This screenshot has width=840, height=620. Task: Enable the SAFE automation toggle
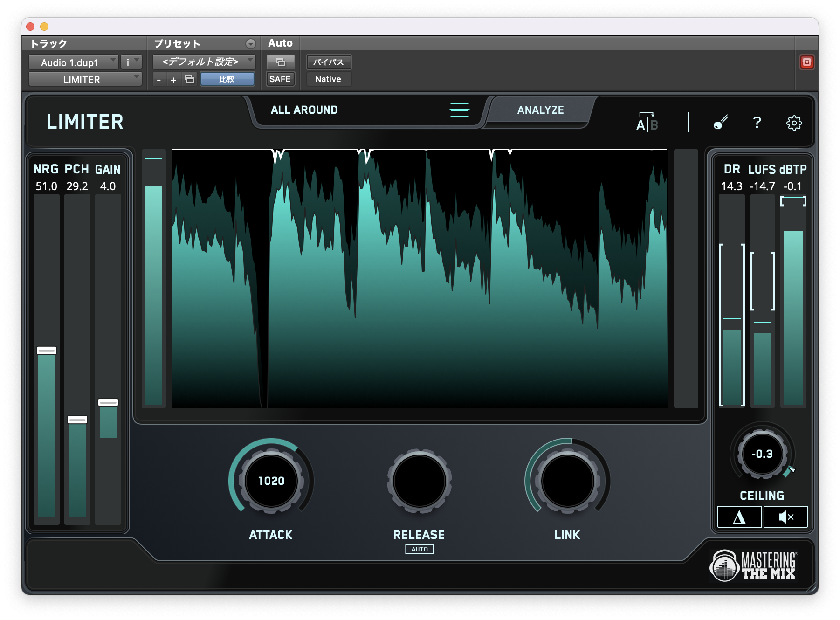click(280, 79)
